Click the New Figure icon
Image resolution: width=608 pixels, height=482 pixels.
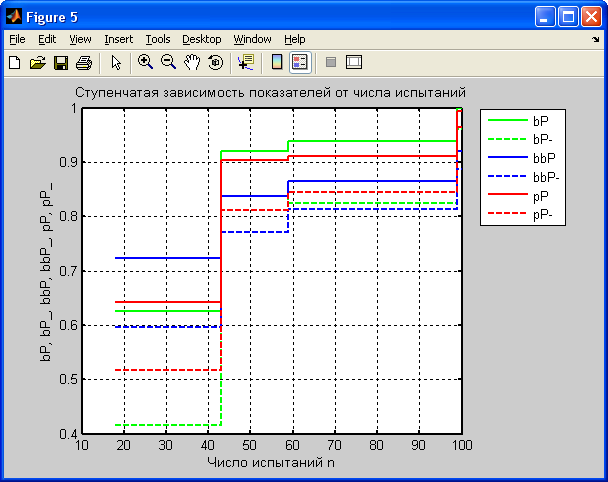[x=15, y=62]
